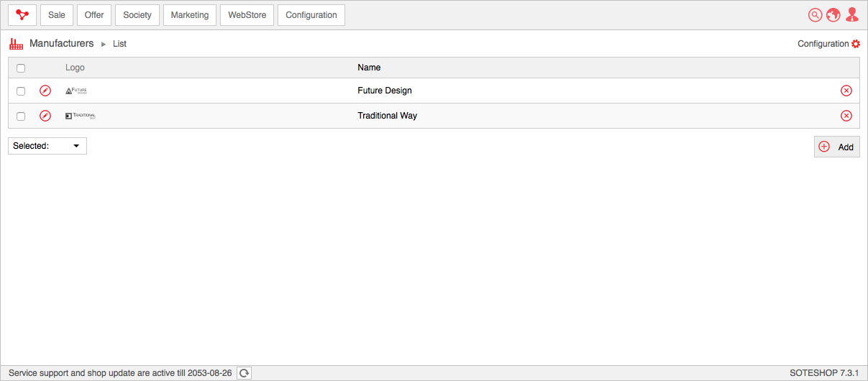Check the Traditional Way row checkbox
This screenshot has width=868, height=381.
coord(21,116)
